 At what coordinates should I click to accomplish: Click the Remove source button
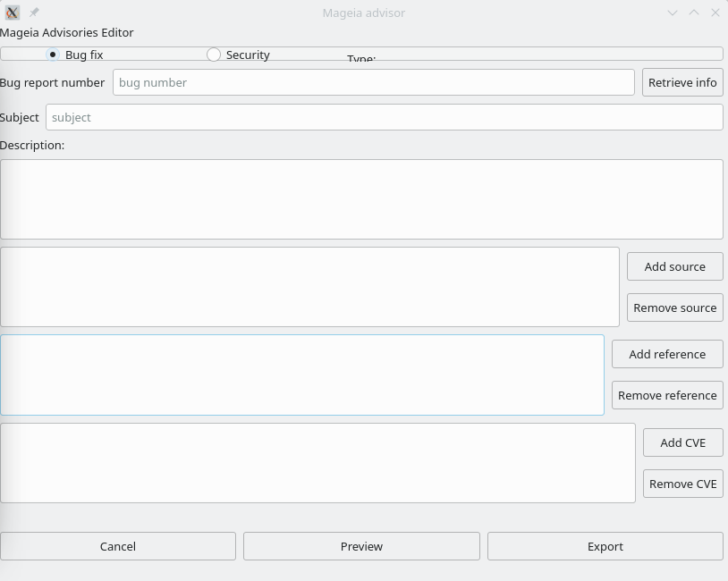click(x=675, y=307)
